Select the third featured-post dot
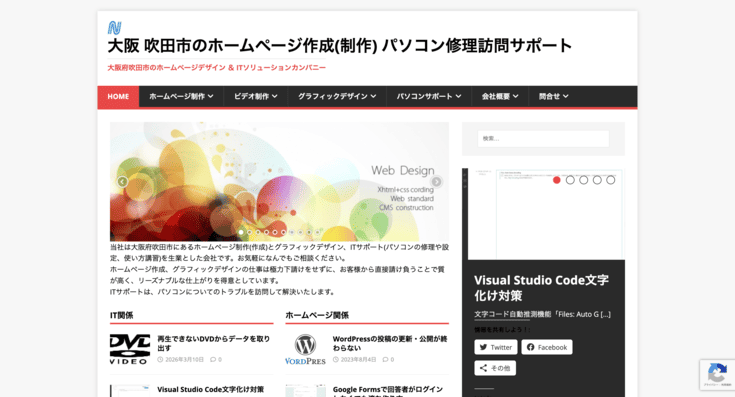 [x=584, y=180]
